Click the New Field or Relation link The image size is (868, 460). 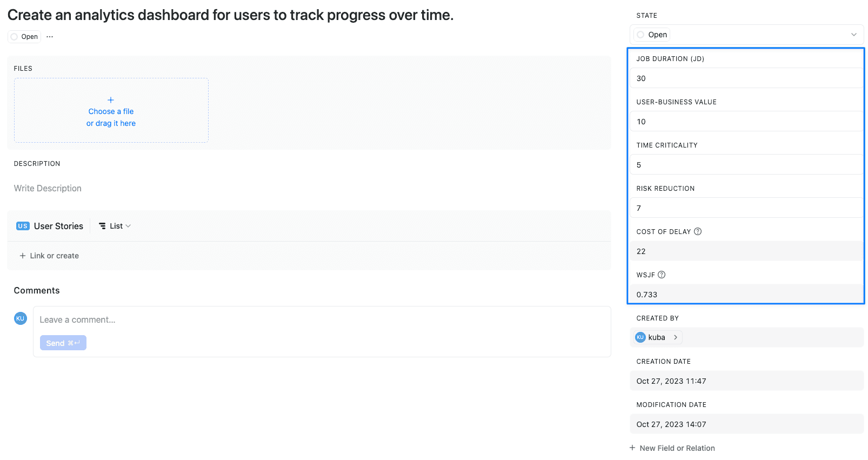click(x=677, y=448)
